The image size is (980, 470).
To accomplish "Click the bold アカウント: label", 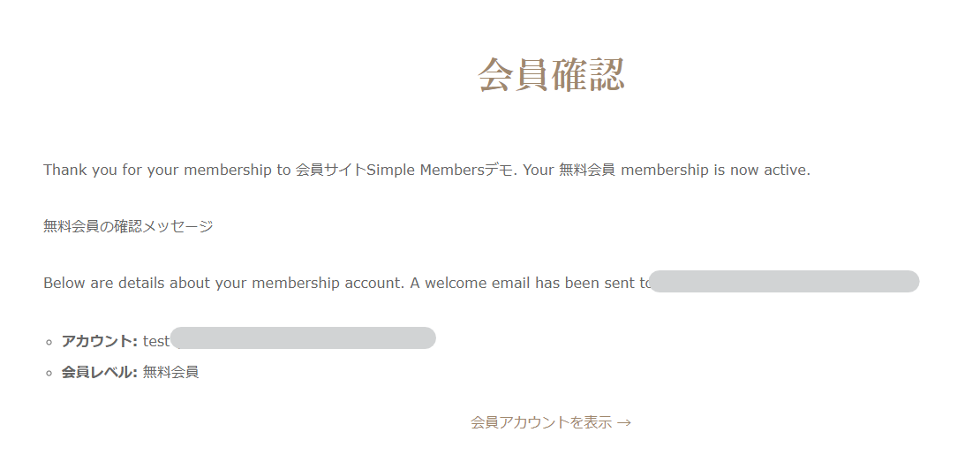I will coord(99,341).
